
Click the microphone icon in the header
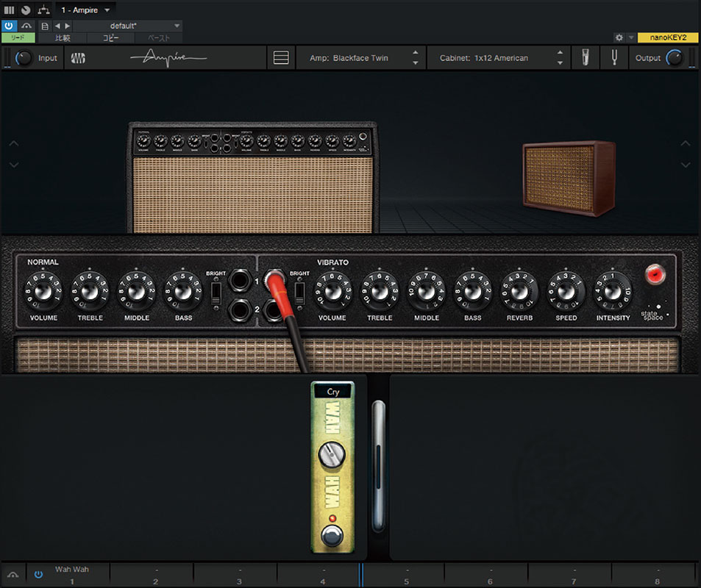point(586,57)
